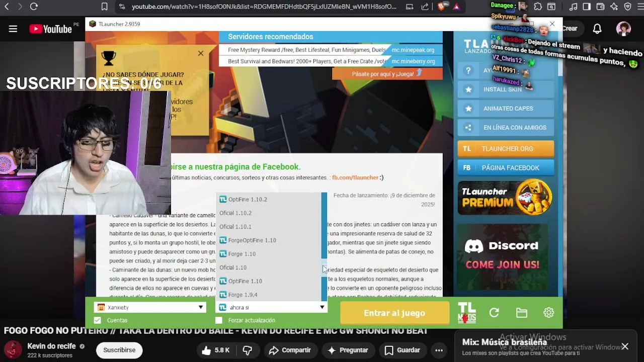
Task: Enable Forzar actualización checkbox
Action: [219, 320]
